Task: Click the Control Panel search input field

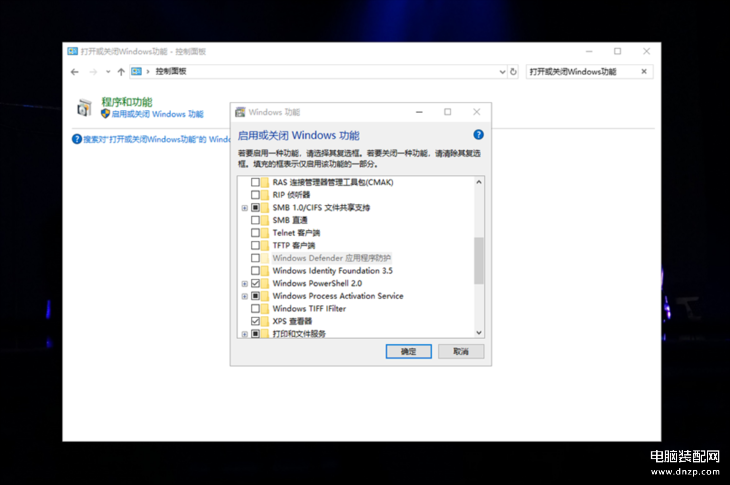Action: (x=583, y=72)
